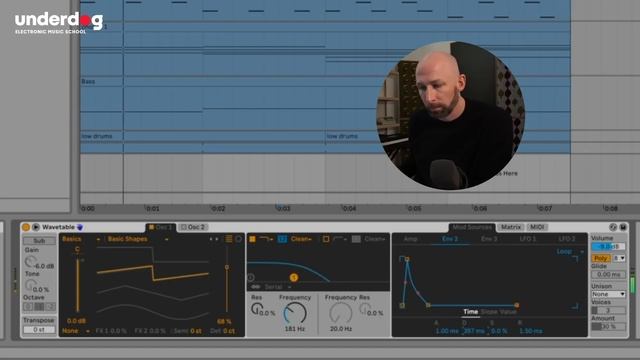This screenshot has width=640, height=360.
Task: Click the Transpose value field
Action: [x=39, y=329]
